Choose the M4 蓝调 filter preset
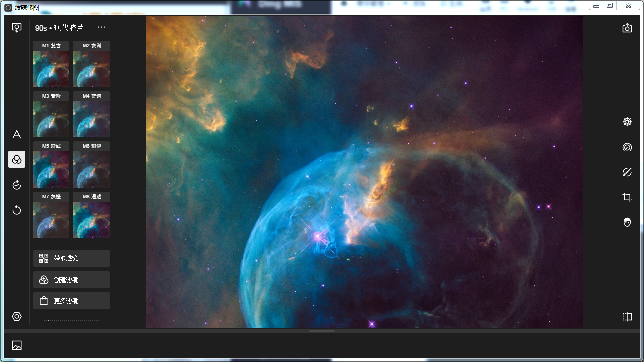The image size is (644, 362). 92,115
